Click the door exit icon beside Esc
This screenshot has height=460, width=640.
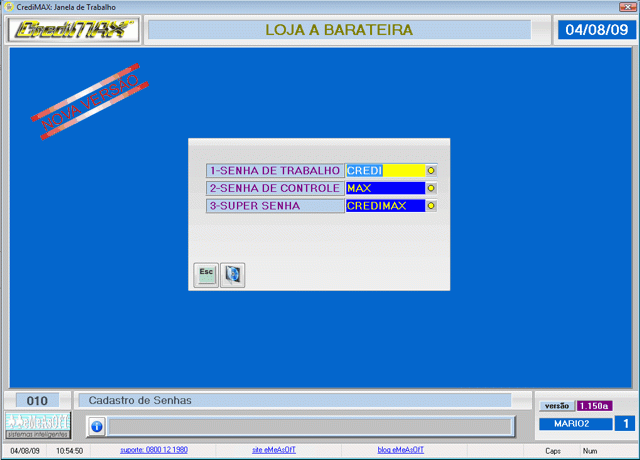click(x=232, y=274)
